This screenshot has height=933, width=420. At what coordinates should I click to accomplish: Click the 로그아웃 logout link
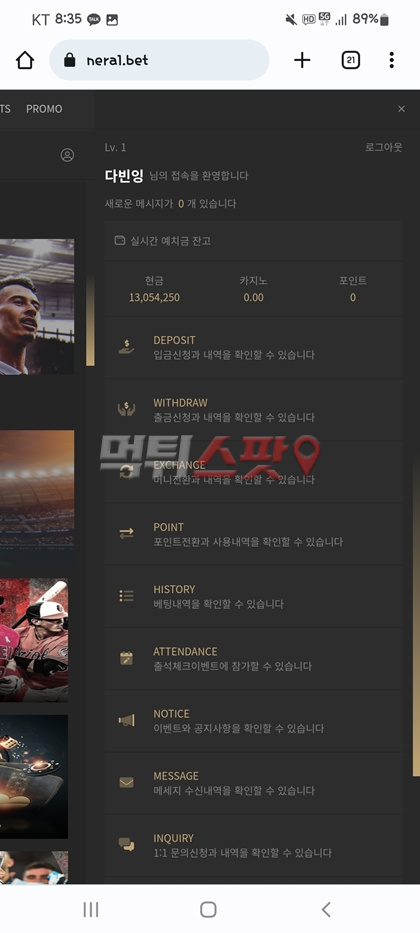point(384,148)
